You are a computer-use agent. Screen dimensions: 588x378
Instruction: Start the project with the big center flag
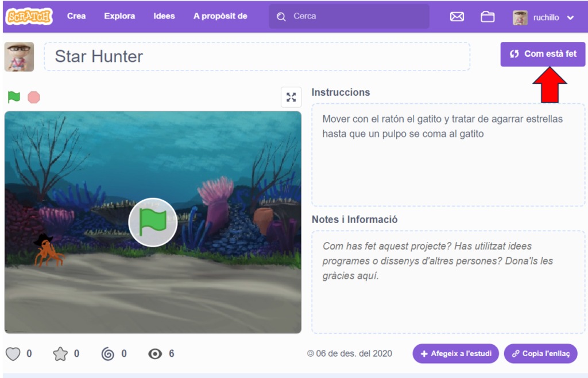[153, 222]
